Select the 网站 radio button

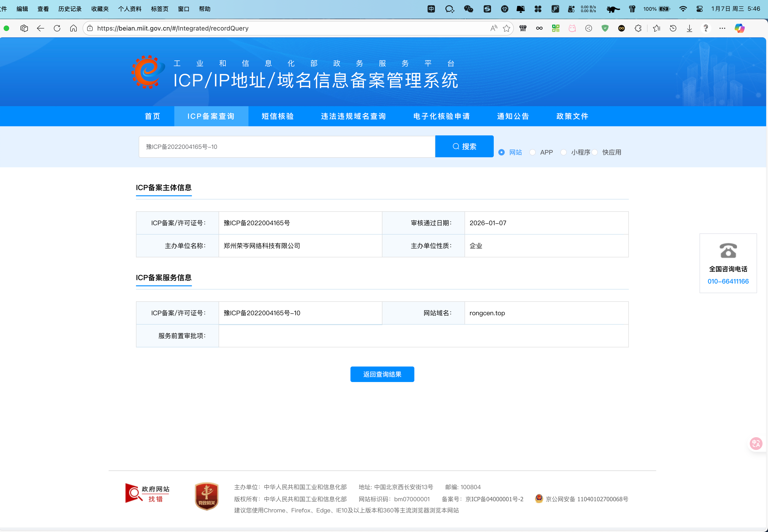coord(502,152)
